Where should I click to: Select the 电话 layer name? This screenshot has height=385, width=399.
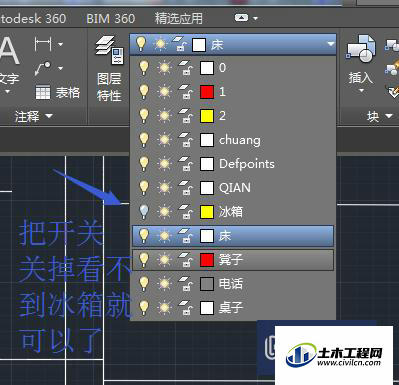[x=231, y=284]
